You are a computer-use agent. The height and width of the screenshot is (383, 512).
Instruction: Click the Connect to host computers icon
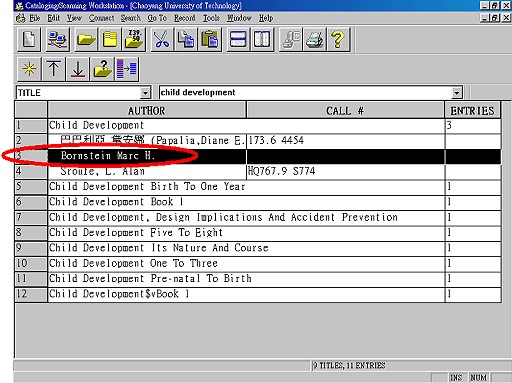pyautogui.click(x=58, y=40)
